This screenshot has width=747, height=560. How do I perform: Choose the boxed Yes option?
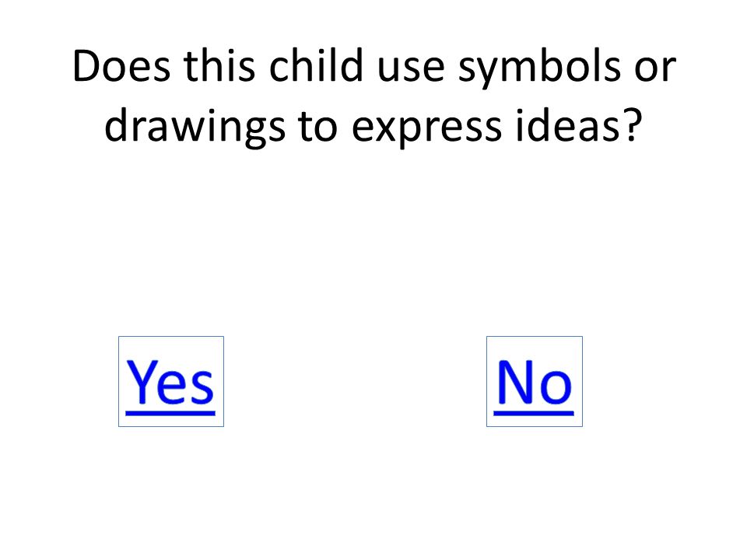point(170,382)
